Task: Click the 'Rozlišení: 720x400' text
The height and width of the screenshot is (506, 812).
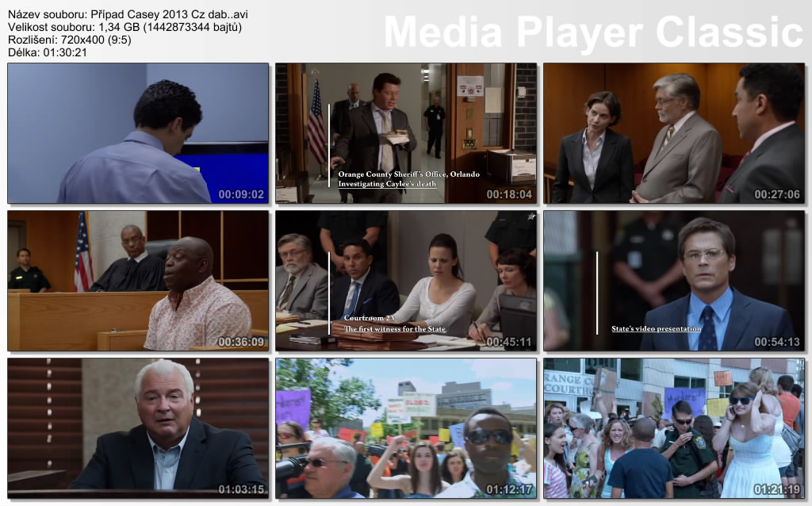Action: tap(70, 40)
